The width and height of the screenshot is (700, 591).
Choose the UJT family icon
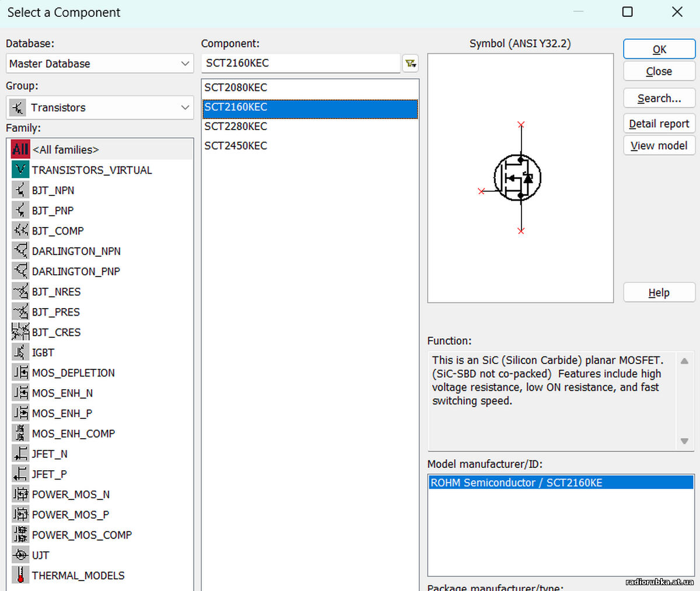click(20, 555)
